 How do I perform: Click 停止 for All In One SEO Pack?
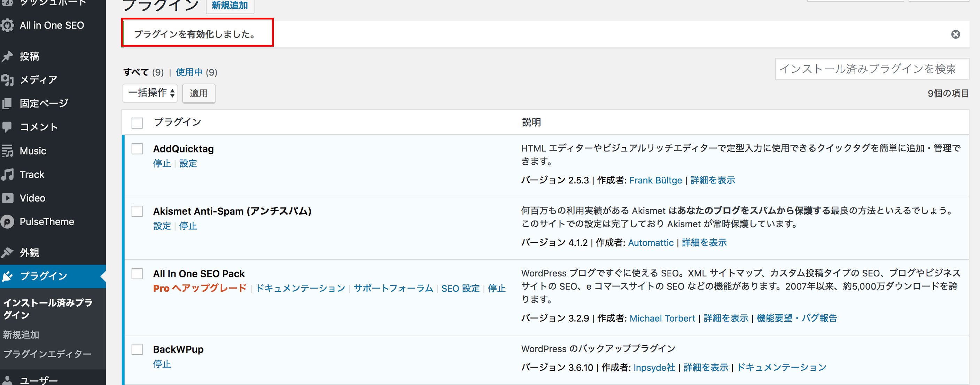497,288
